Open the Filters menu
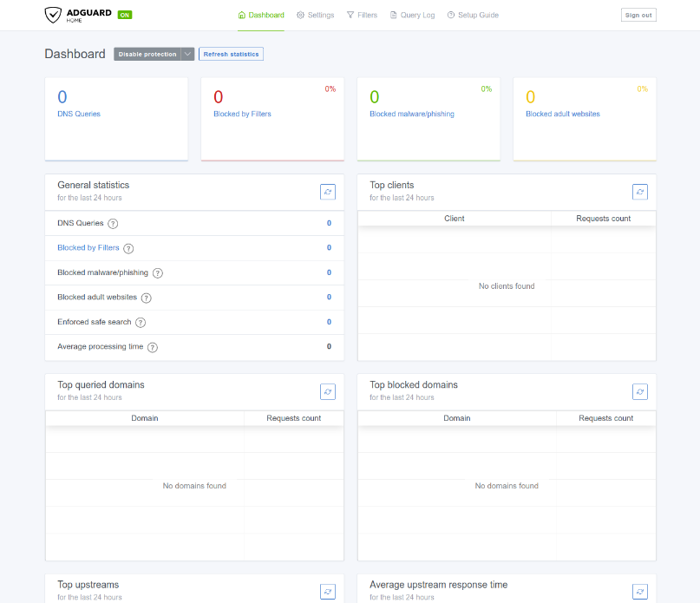The height and width of the screenshot is (603, 700). pos(362,15)
